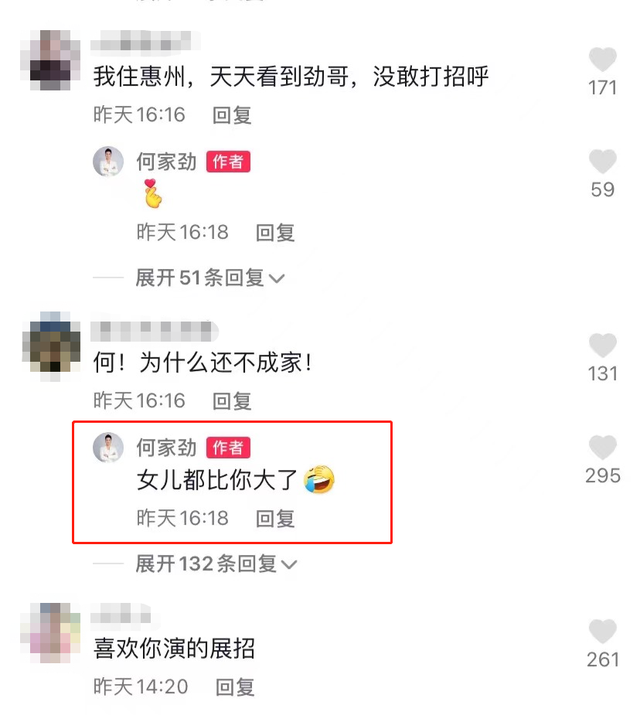Reply to '喜欢你演的展招' comment
Image resolution: width=640 pixels, height=715 pixels.
pyautogui.click(x=235, y=687)
